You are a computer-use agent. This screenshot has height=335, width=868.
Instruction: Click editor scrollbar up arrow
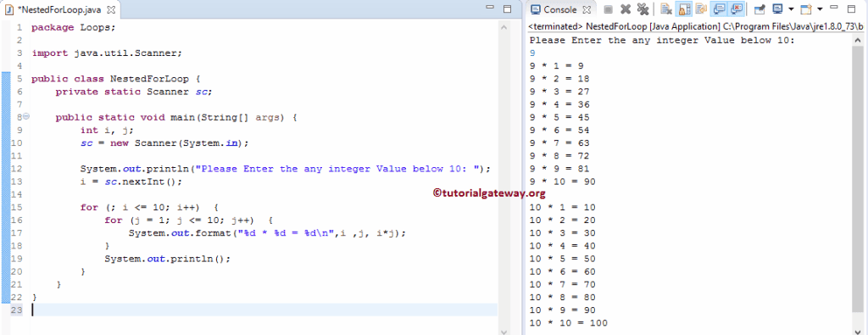[x=504, y=26]
